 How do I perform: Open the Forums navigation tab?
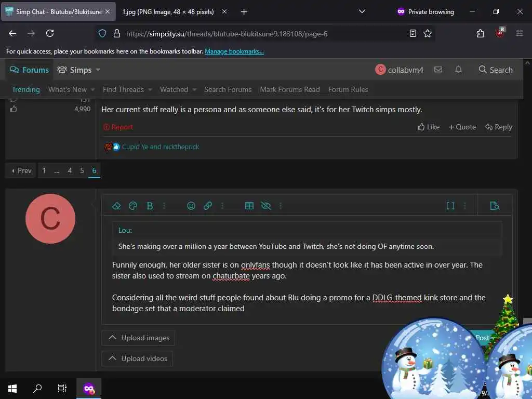(29, 70)
